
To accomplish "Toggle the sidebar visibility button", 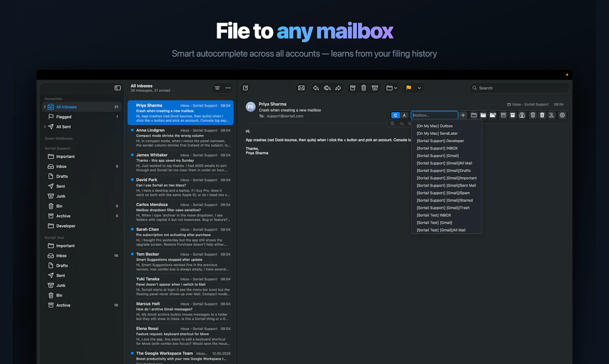I will (118, 88).
